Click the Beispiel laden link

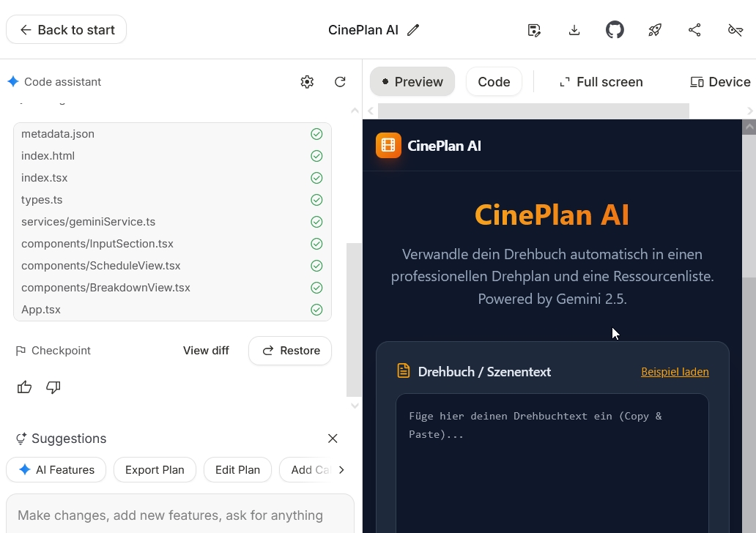[x=675, y=372]
